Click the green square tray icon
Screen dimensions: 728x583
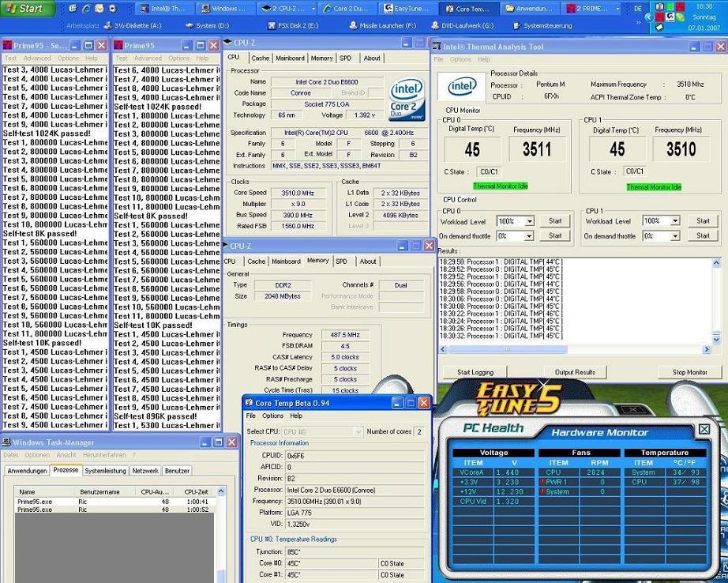(x=670, y=6)
